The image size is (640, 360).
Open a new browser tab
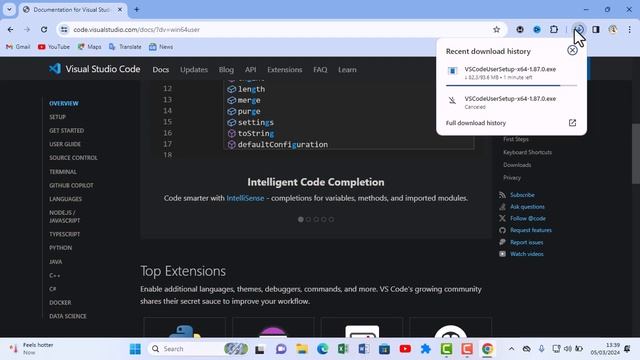click(x=136, y=9)
